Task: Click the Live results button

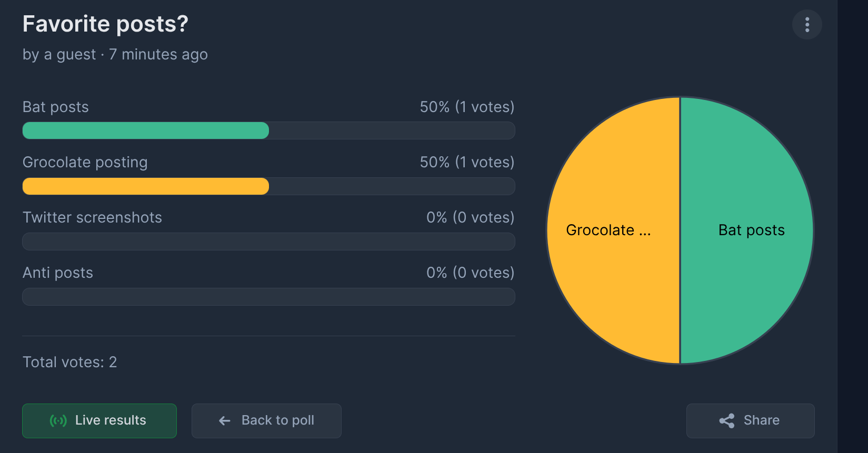Action: [x=99, y=420]
